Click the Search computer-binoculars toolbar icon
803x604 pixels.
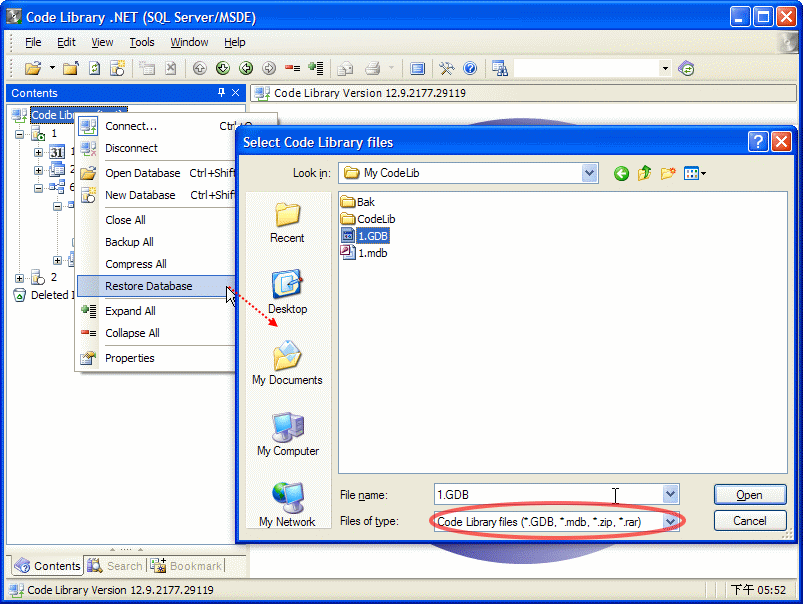pos(499,68)
